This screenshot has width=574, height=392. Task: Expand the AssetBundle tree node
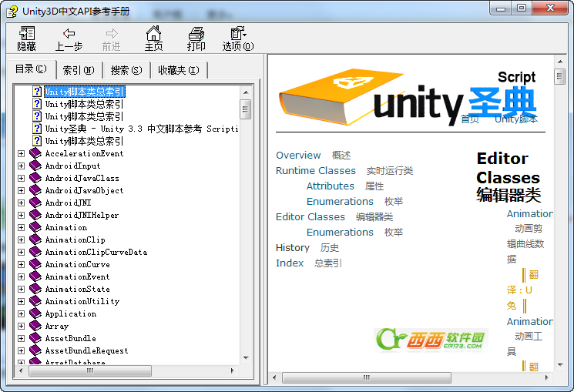22,338
